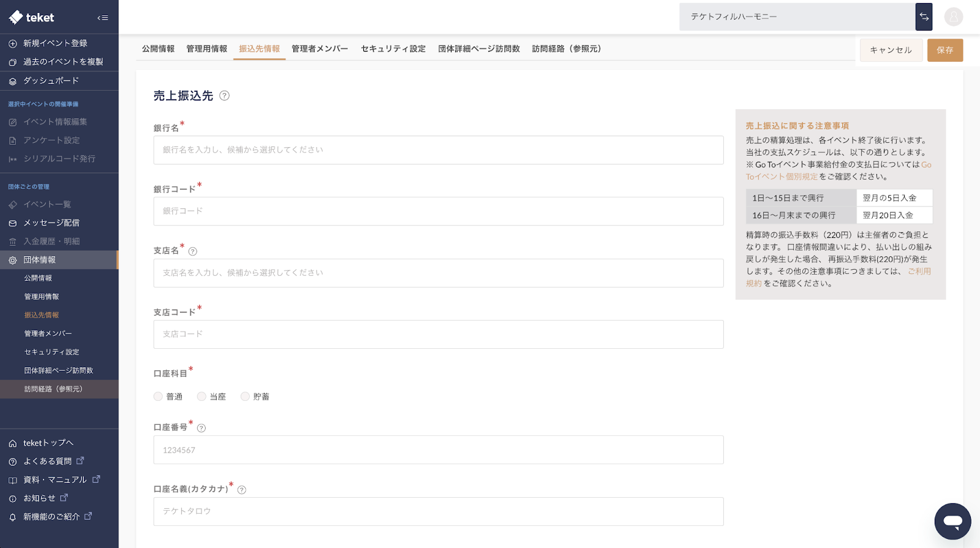Select the 当座 account type radio button
980x548 pixels.
202,397
